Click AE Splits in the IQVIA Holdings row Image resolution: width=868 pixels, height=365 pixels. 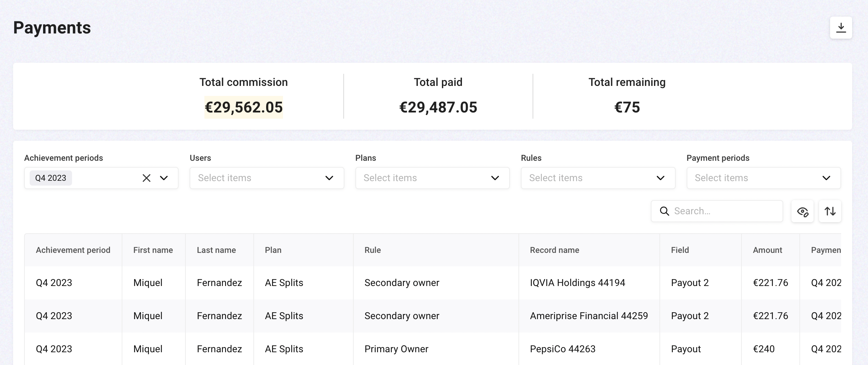pyautogui.click(x=284, y=283)
